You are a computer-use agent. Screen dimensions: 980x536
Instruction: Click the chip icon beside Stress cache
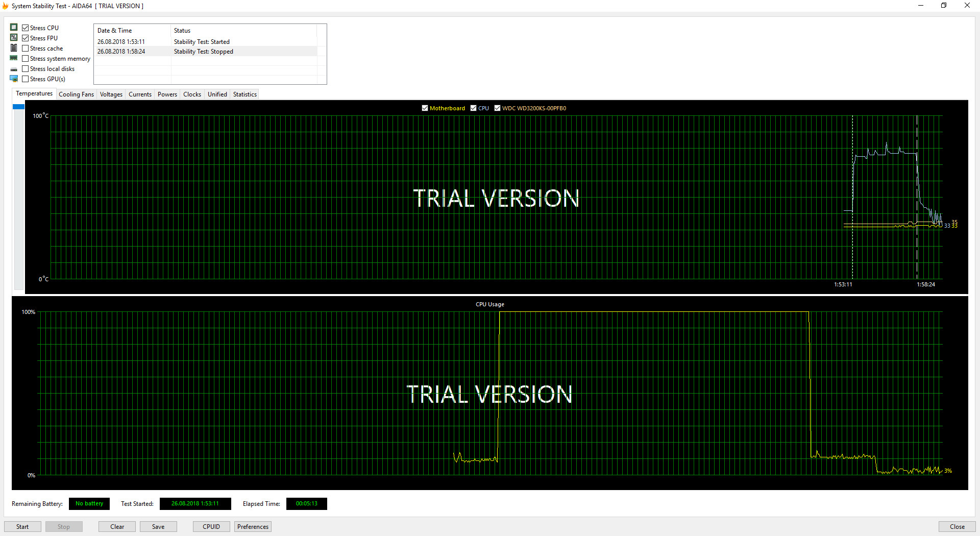click(x=14, y=48)
